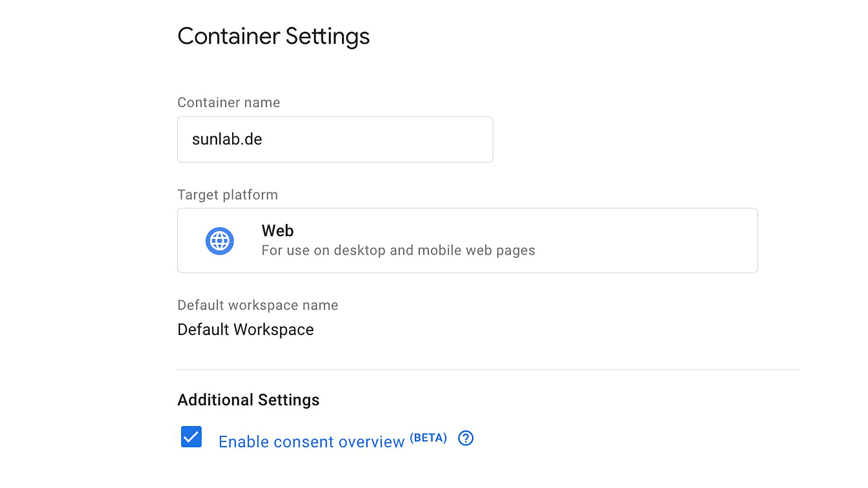Click the Additional Settings section heading

(x=248, y=400)
